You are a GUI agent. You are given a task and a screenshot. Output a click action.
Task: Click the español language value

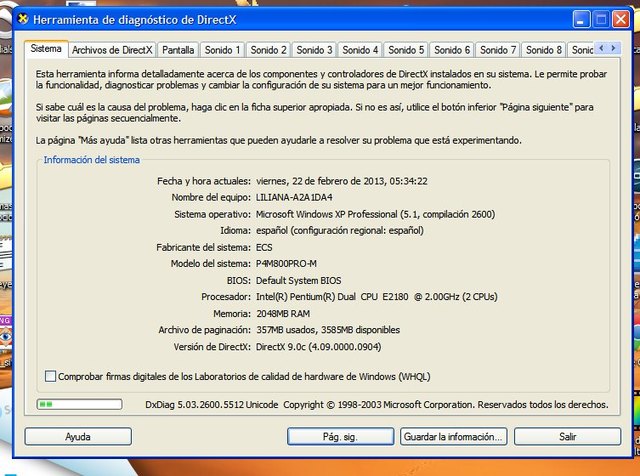[340, 231]
